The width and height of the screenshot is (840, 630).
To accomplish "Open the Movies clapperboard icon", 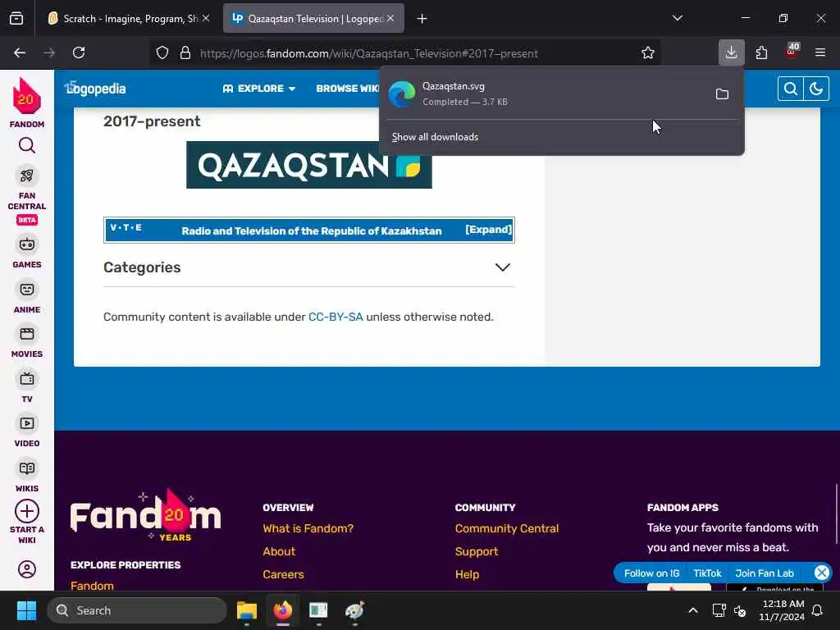I will click(x=27, y=335).
